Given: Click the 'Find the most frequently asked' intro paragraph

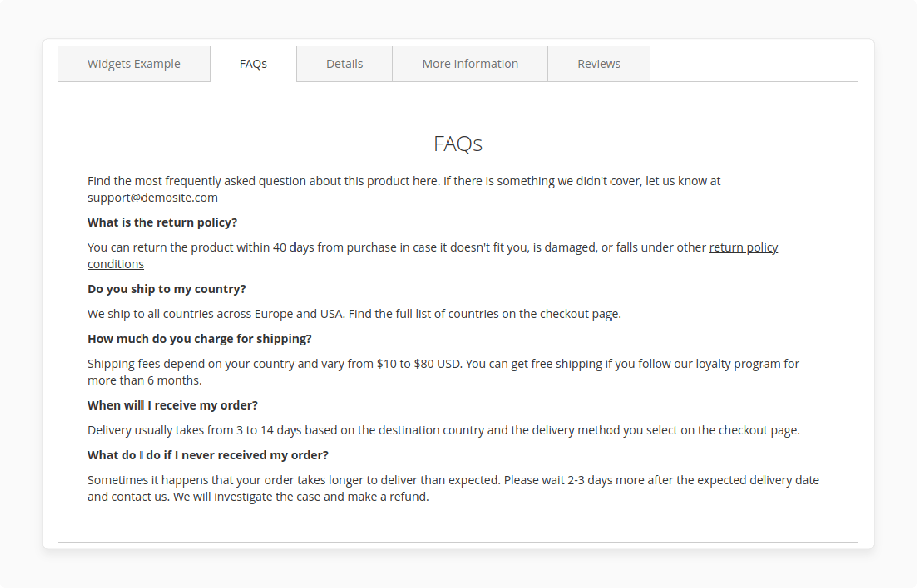Looking at the screenshot, I should 404,189.
